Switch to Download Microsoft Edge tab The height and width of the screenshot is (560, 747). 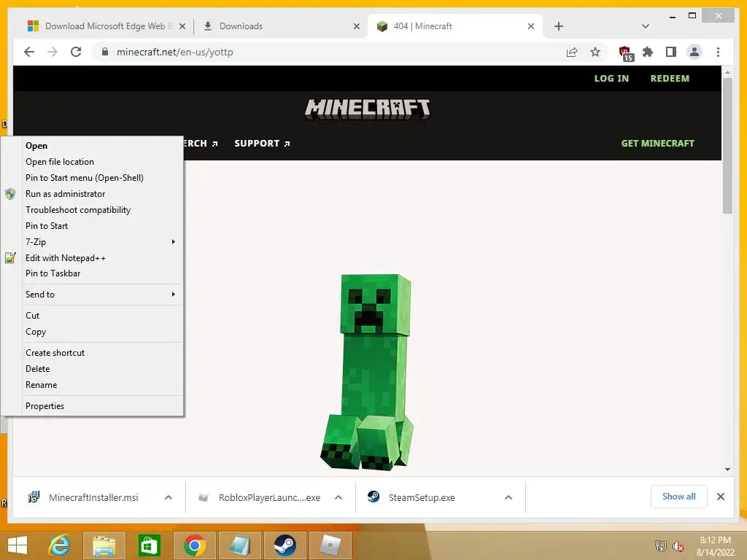click(x=105, y=26)
